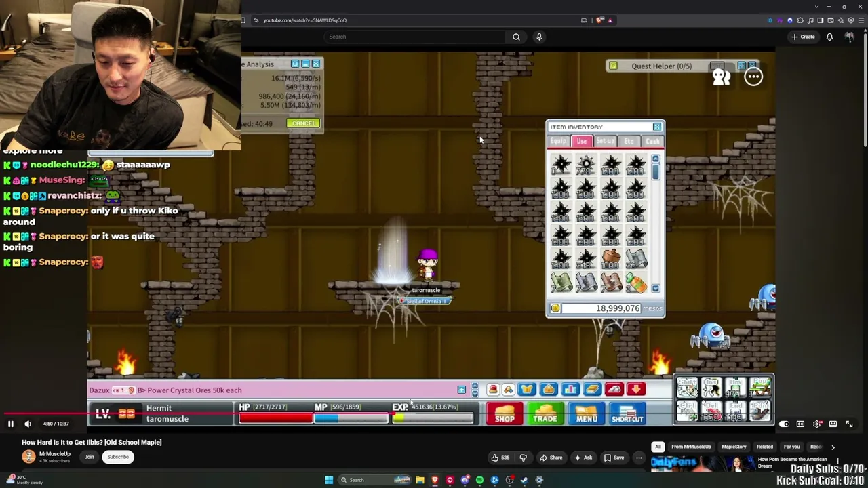868x488 pixels.
Task: Click the blue chart quick menu icon
Action: (570, 390)
